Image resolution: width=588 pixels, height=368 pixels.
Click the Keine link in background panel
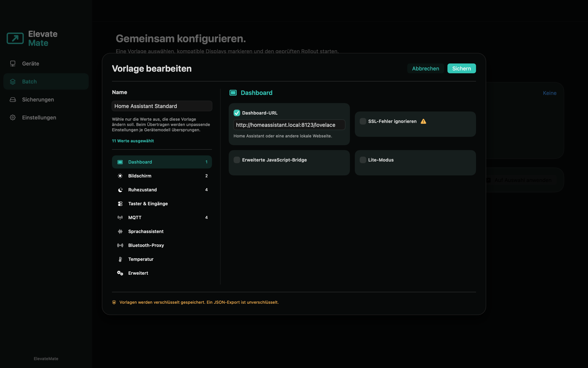(549, 93)
